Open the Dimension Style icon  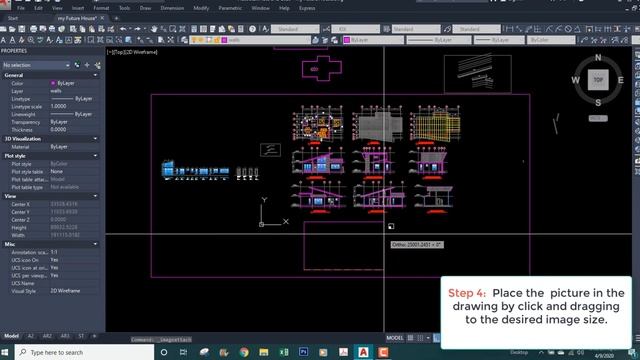pos(326,29)
